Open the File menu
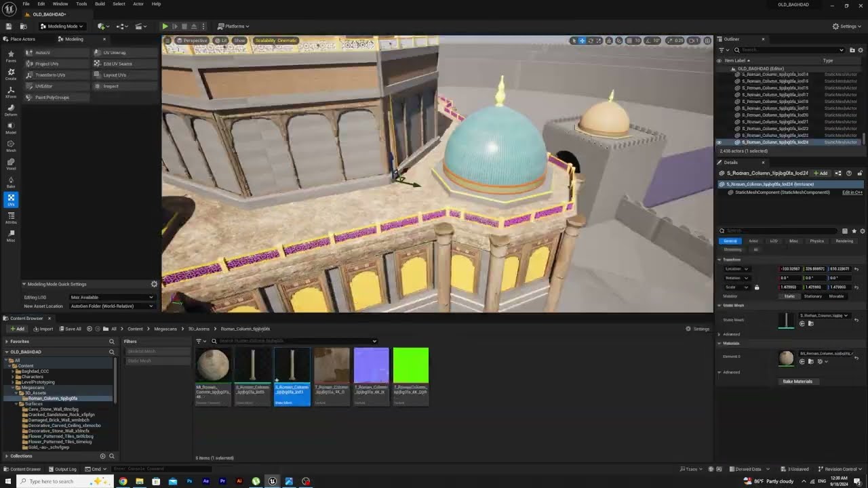868x488 pixels. 26,4
